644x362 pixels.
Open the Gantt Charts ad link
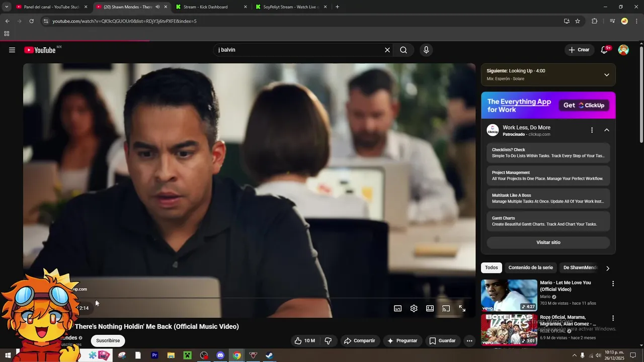[548, 221]
